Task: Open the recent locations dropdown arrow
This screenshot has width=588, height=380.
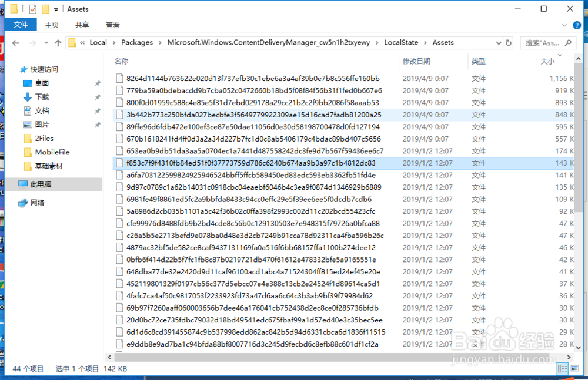Action: click(46, 43)
